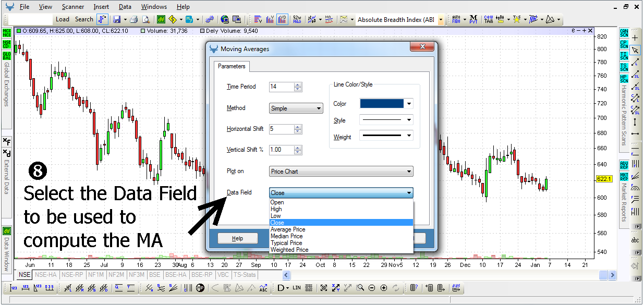Click the M PVT toolbar icon
Viewport: 644px width, 305px height.
coord(473,19)
